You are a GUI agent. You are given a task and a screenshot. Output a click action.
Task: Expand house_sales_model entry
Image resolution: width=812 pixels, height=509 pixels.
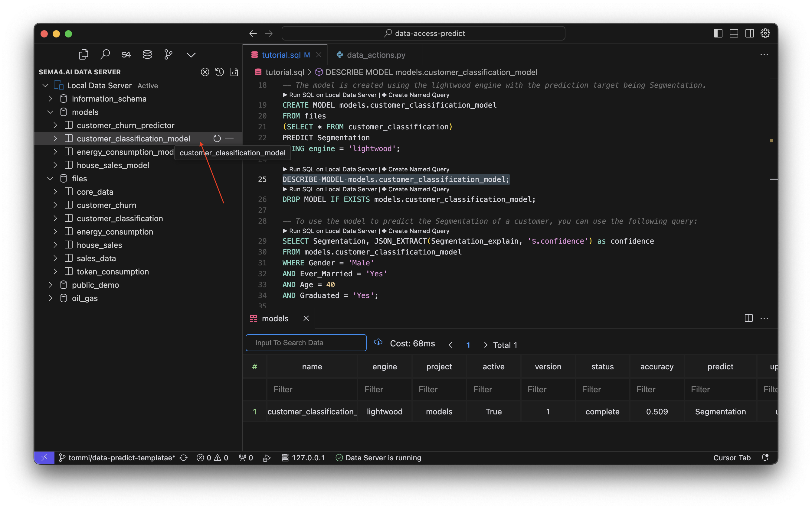(x=55, y=165)
